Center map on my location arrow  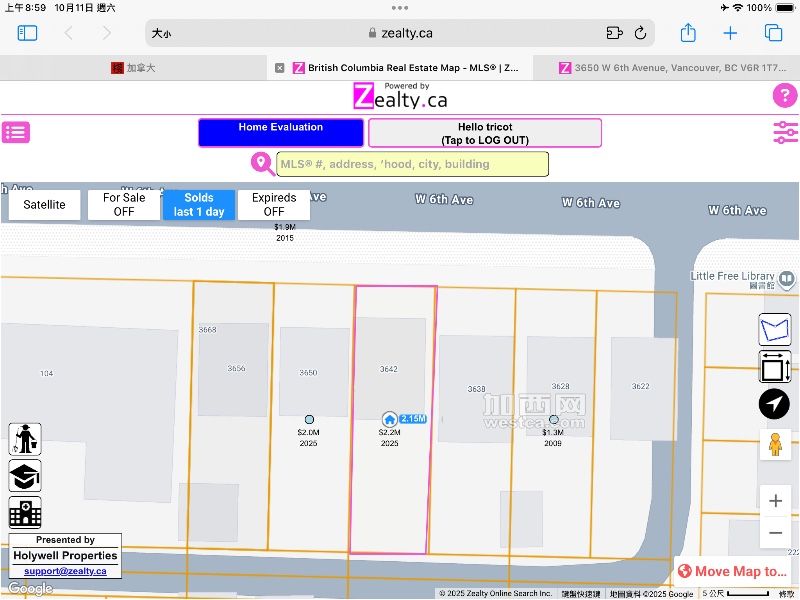(774, 404)
